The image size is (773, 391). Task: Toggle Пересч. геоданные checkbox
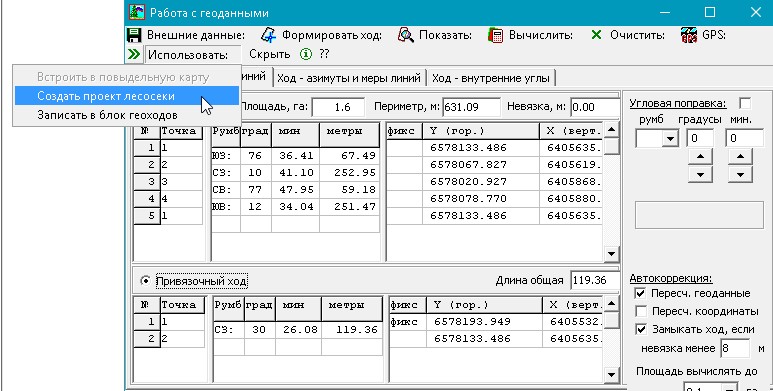pyautogui.click(x=640, y=293)
